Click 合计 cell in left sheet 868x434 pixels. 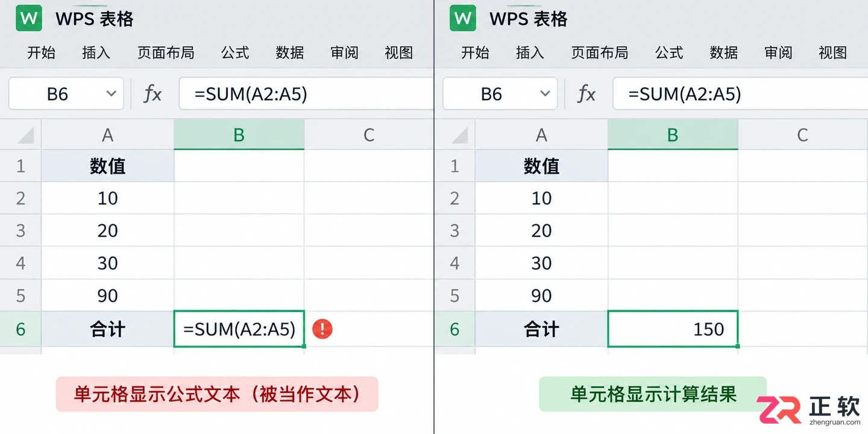click(x=108, y=329)
